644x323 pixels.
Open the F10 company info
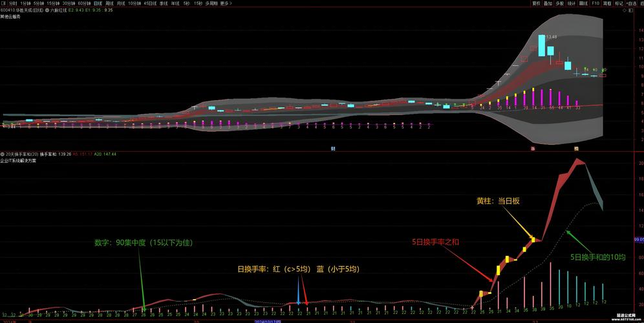(x=595, y=3)
